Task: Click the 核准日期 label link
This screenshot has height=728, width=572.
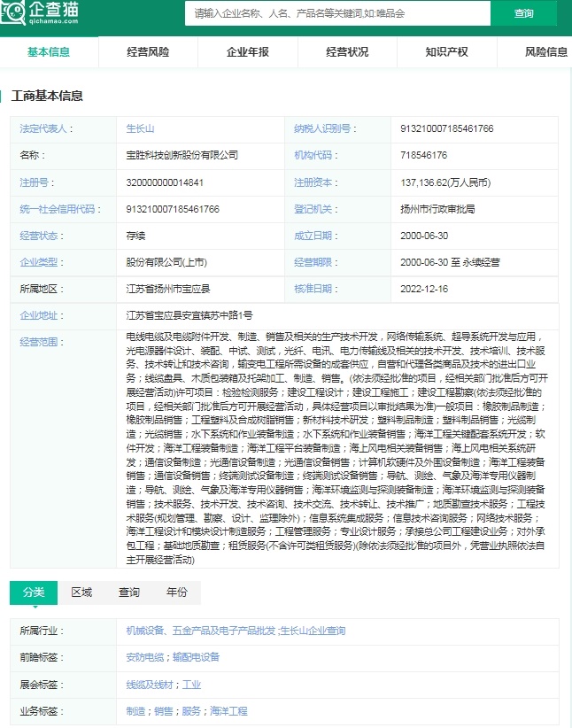Action: point(313,289)
